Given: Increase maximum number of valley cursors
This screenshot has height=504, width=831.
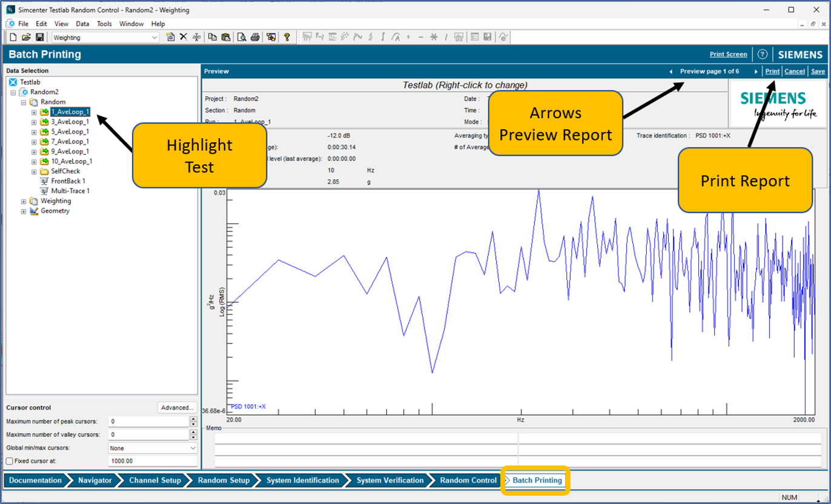Looking at the screenshot, I should (x=193, y=432).
